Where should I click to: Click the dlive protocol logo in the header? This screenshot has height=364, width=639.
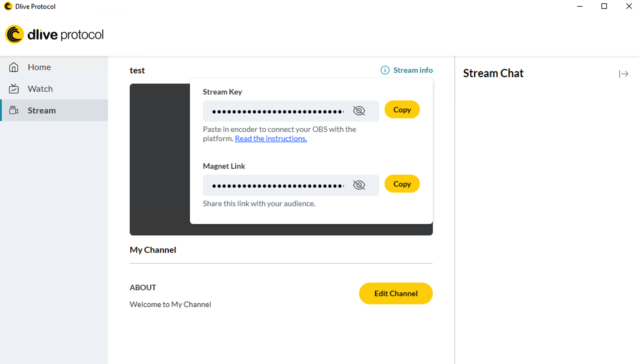tap(54, 34)
